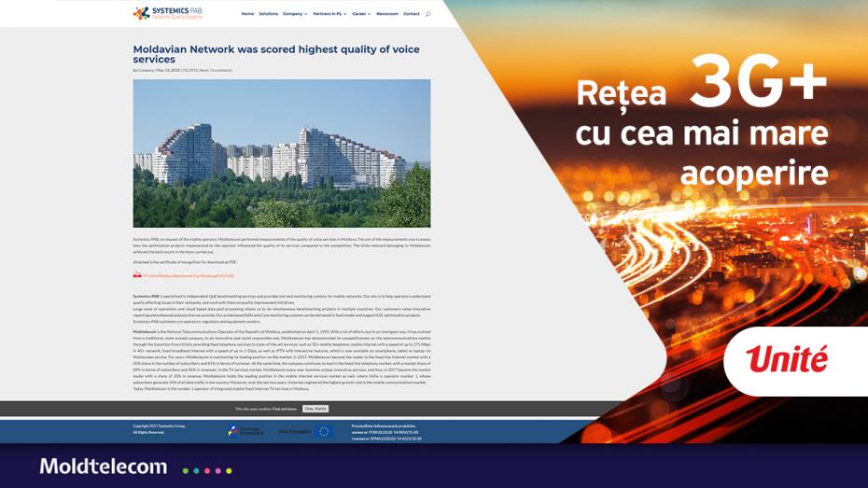Click the 'Rețea 3G+' banner headline
Screen dimensions: 868x488
coord(701,83)
